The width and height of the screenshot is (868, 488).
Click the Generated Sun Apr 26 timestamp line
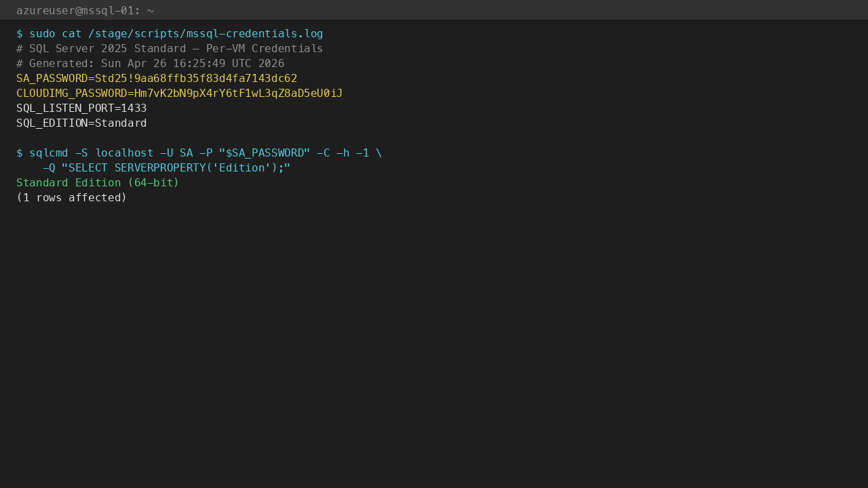coord(150,64)
